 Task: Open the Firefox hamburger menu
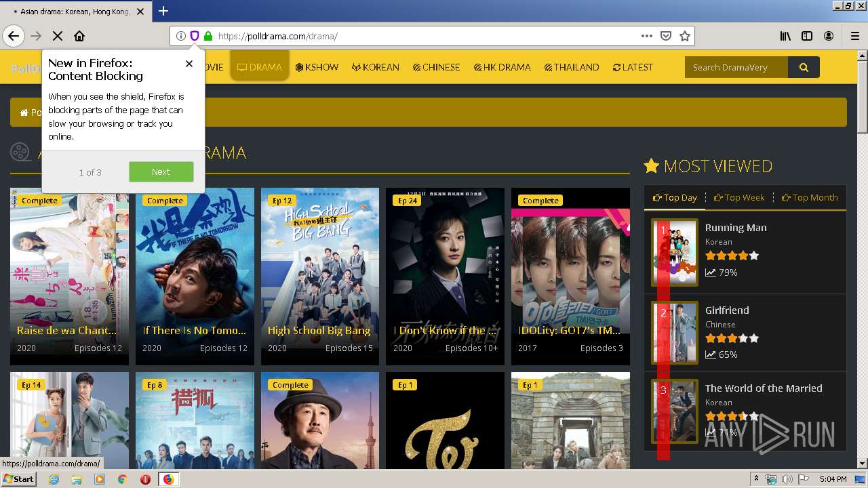pos(854,36)
